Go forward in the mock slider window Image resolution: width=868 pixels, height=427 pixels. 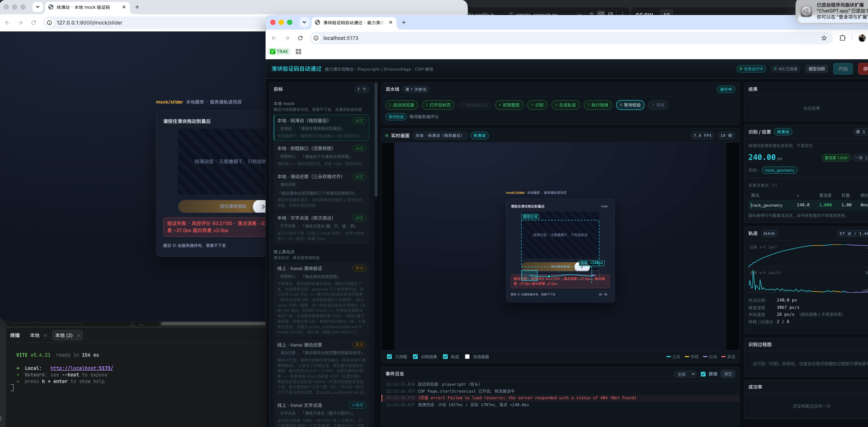click(x=20, y=23)
